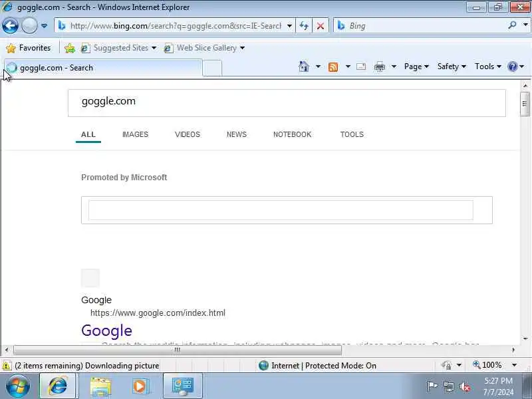Image resolution: width=532 pixels, height=399 pixels.
Task: Click Internet Protected Mode On status
Action: point(317,366)
